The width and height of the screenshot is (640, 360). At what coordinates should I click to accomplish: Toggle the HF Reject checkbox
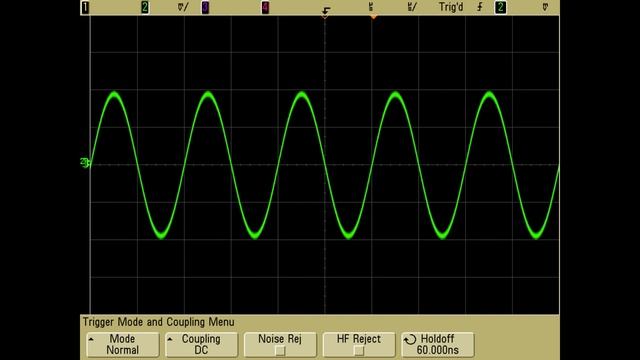point(359,351)
